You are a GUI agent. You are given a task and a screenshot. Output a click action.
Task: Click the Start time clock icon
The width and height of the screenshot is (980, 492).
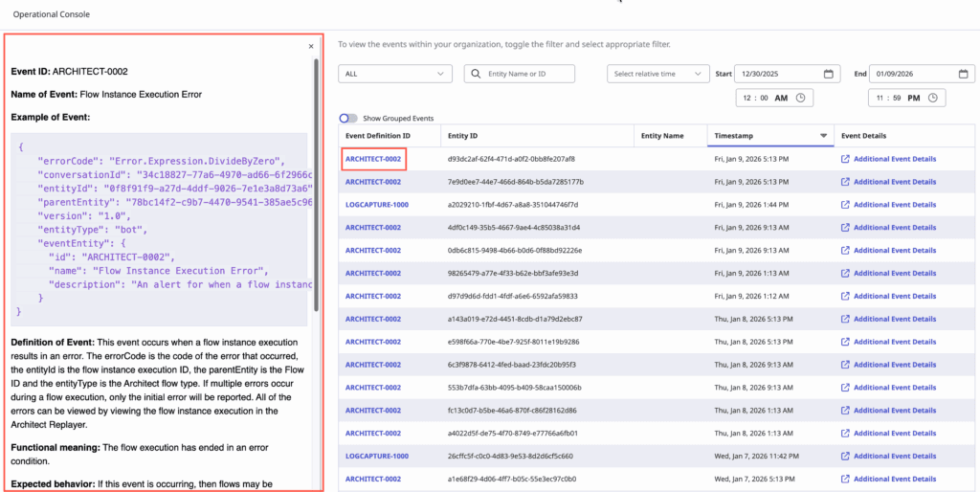tap(801, 99)
